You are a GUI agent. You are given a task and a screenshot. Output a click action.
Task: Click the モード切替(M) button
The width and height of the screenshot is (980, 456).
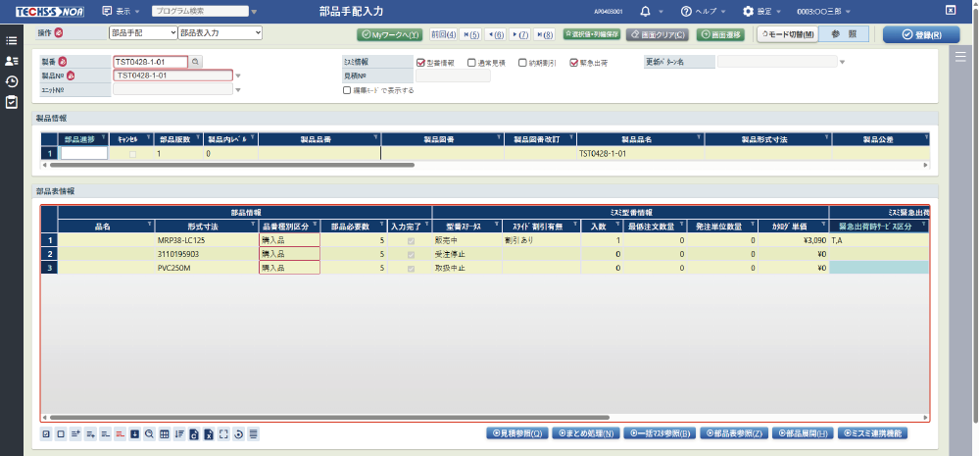[x=788, y=35]
